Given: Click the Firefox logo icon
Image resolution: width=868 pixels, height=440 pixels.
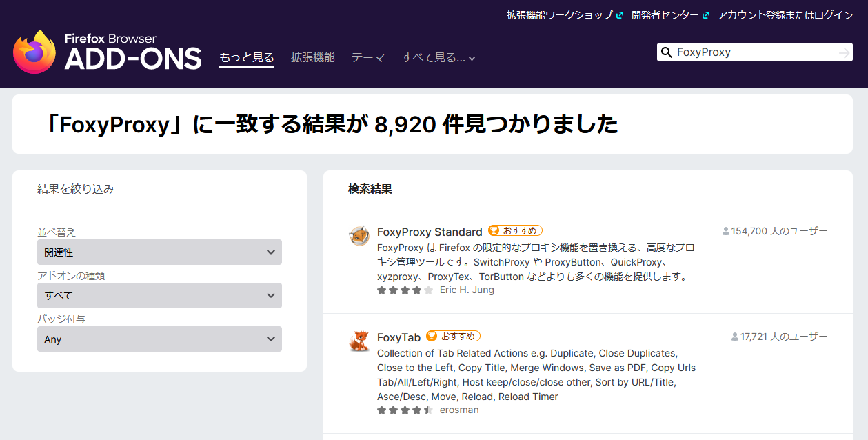Looking at the screenshot, I should click(x=34, y=52).
